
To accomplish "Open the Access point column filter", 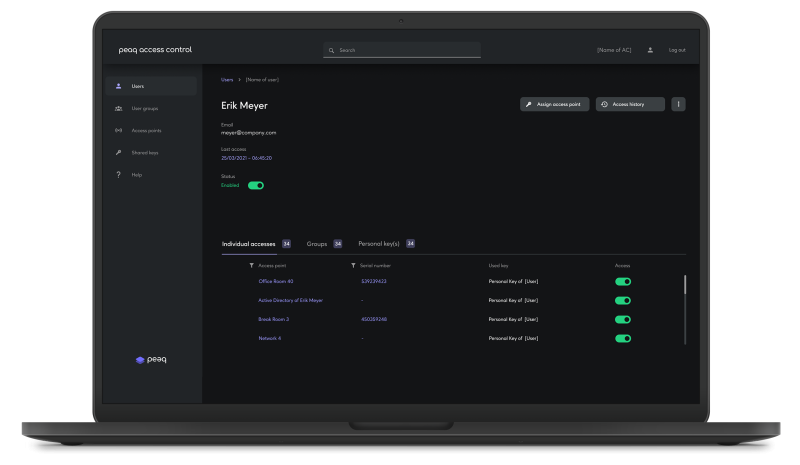I will [x=252, y=265].
